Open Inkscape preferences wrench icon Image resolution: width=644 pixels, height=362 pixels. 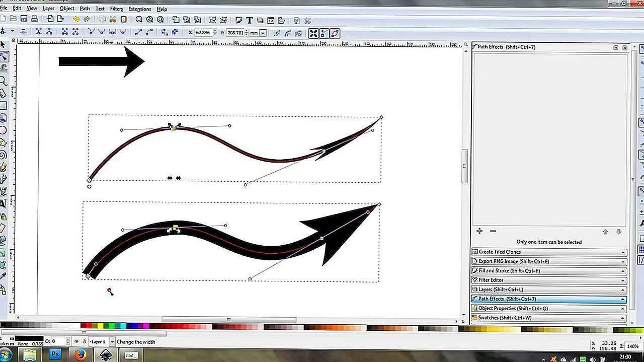(x=308, y=20)
